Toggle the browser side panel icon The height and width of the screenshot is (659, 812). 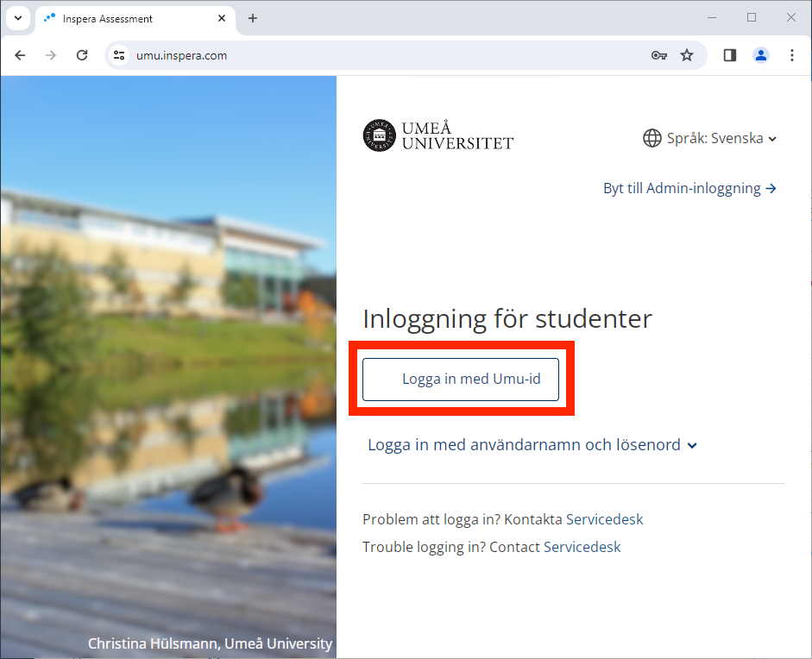[730, 55]
